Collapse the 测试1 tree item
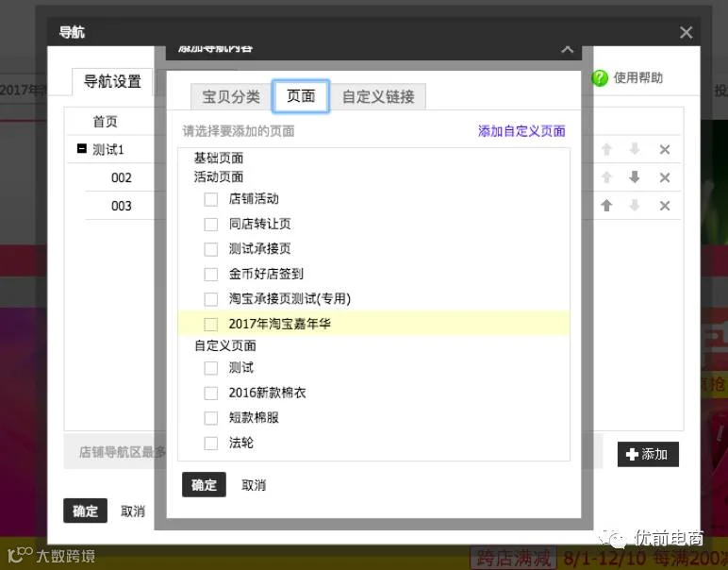Screen dimensions: 728x570 [82, 149]
